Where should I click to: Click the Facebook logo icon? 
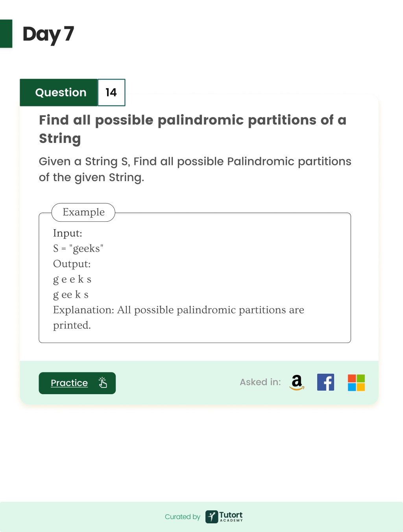pos(325,382)
